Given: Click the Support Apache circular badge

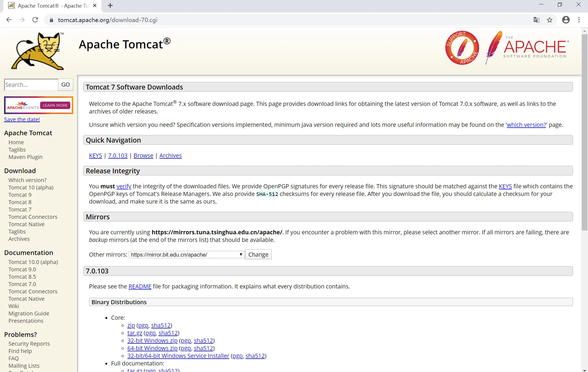Looking at the screenshot, I should click(x=462, y=48).
